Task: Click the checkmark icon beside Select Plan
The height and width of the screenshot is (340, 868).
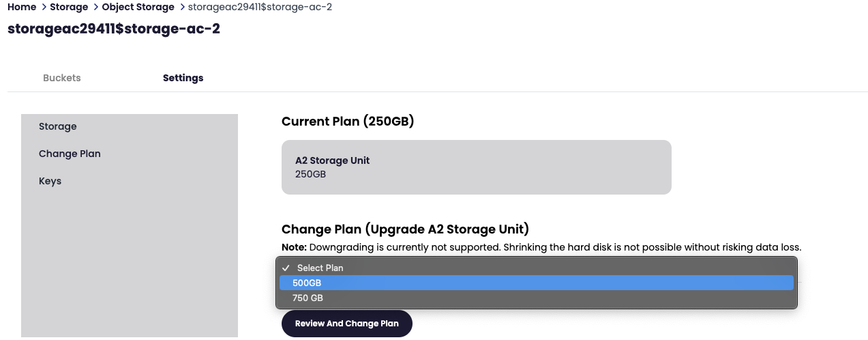Action: point(286,268)
